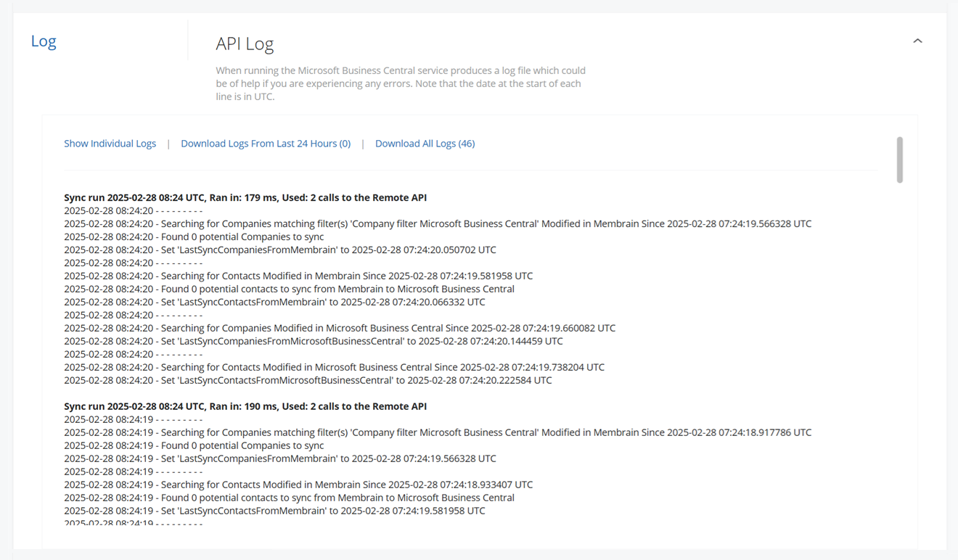Click the Companies filter line ending 07:24:18.917786 UTC
958x560 pixels.
point(438,432)
